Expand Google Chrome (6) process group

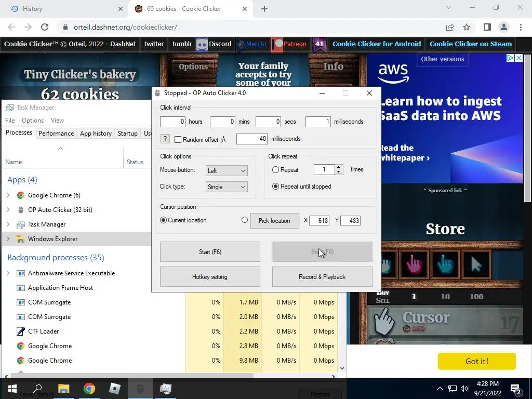coord(8,195)
